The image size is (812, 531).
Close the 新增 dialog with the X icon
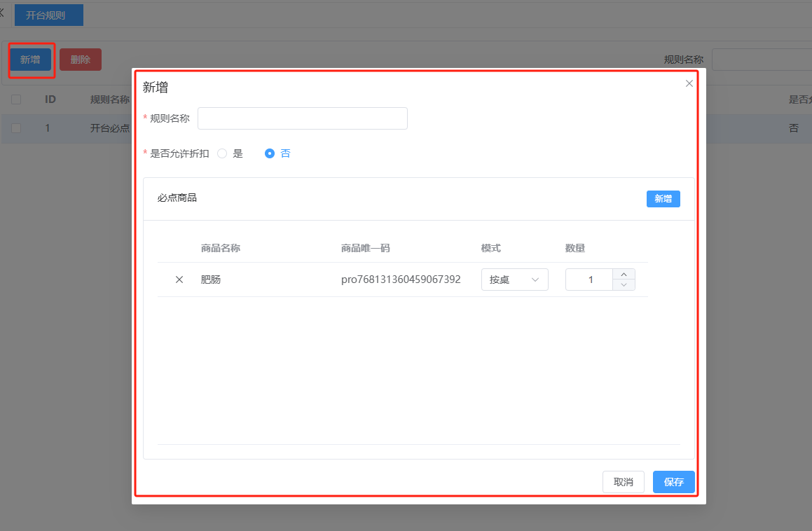pyautogui.click(x=689, y=83)
